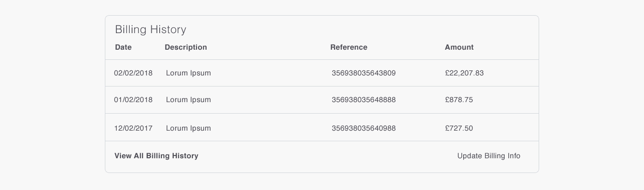Image resolution: width=644 pixels, height=190 pixels.
Task: Click the £22,207.83 amount
Action: point(464,73)
